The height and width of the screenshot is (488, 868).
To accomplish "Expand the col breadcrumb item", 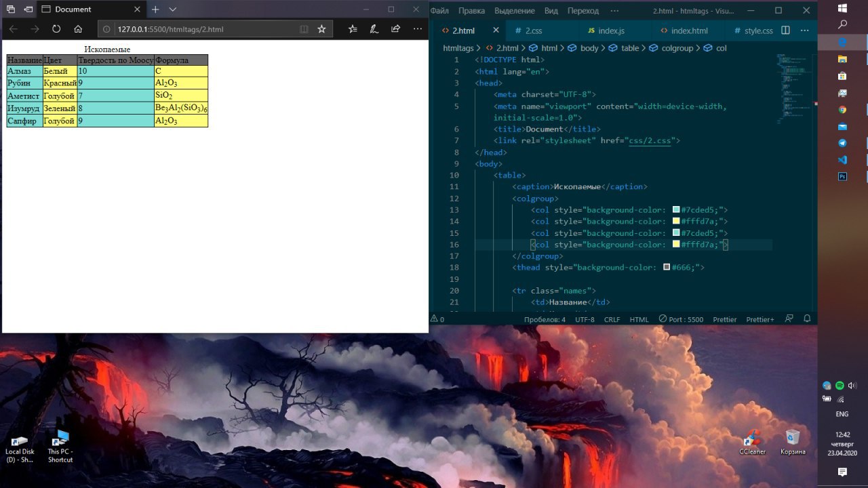I will click(x=721, y=48).
